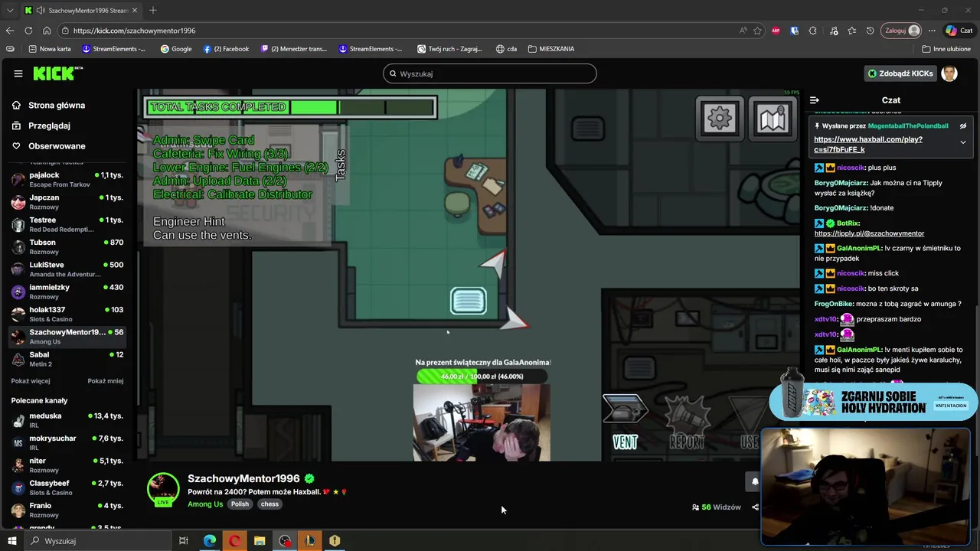Open the MIESZKANIA bookmarks folder

(x=551, y=49)
